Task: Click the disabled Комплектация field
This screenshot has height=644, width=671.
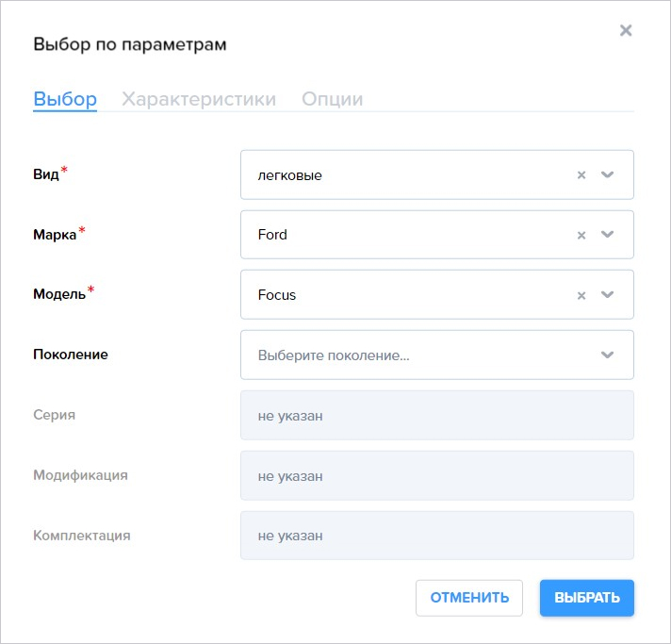Action: pos(437,536)
